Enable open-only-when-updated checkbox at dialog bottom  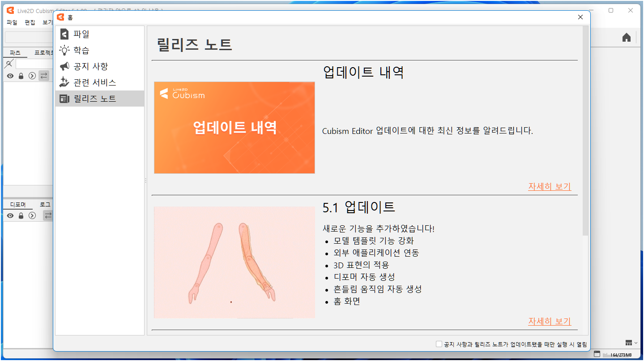click(x=439, y=344)
